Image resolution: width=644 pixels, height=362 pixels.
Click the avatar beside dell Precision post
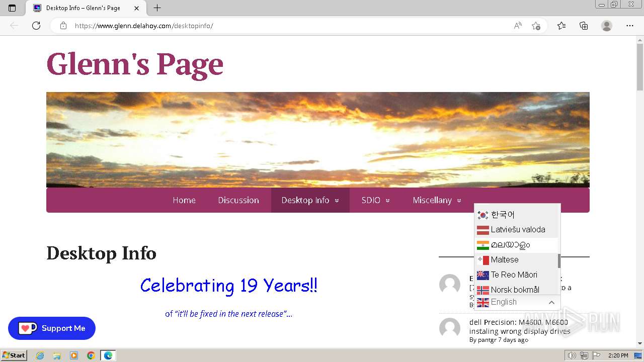(x=450, y=328)
